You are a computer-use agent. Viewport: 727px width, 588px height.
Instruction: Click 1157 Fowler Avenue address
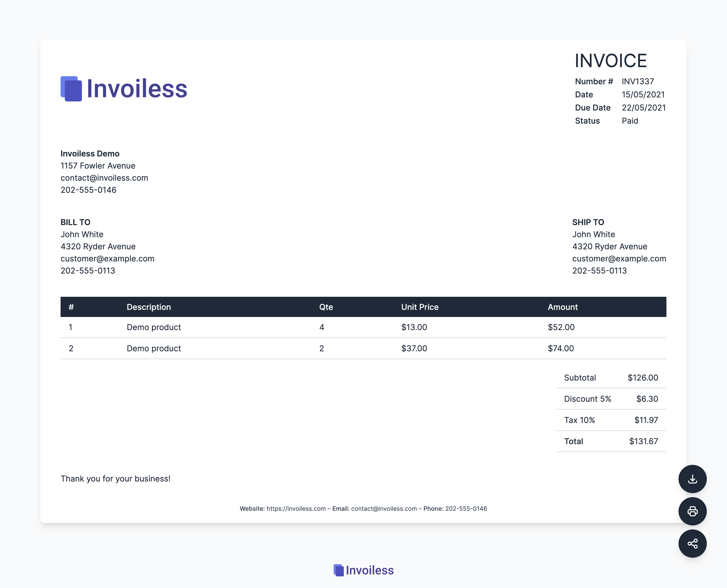[x=98, y=166]
